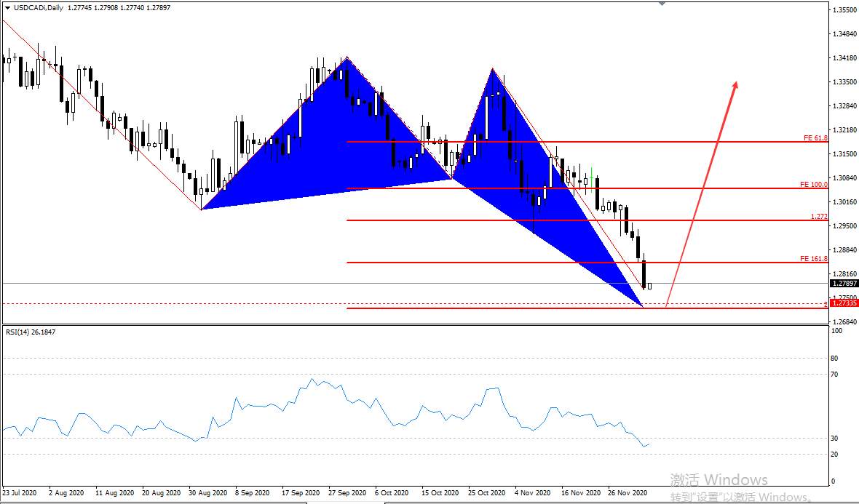Click the 1.34180 price scale value

coord(844,58)
